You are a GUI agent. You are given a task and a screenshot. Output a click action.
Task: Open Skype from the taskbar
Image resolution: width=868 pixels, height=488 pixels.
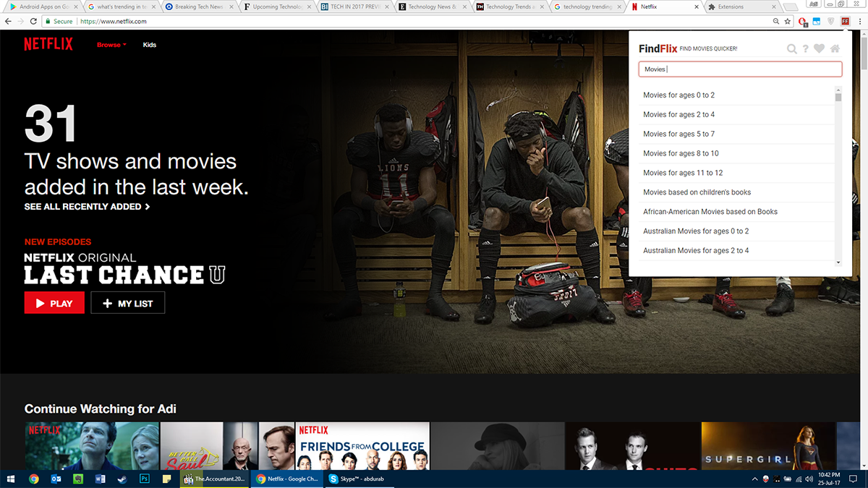click(x=333, y=479)
